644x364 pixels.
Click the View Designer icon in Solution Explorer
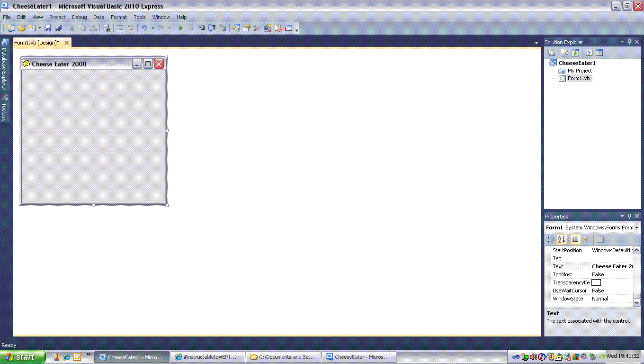coord(599,53)
